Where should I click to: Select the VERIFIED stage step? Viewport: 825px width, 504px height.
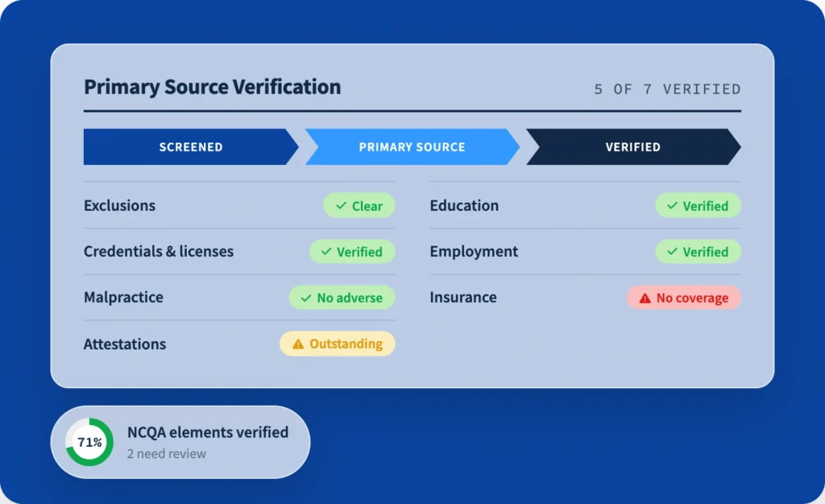633,147
